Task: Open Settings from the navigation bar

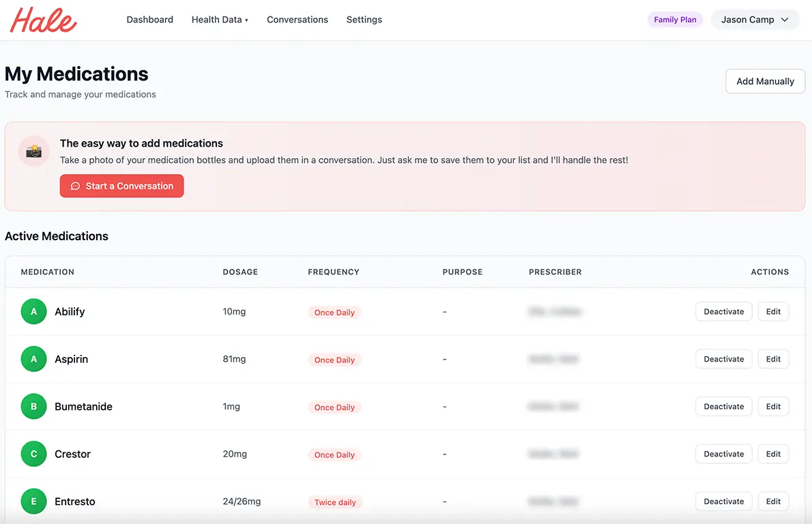Action: point(364,20)
